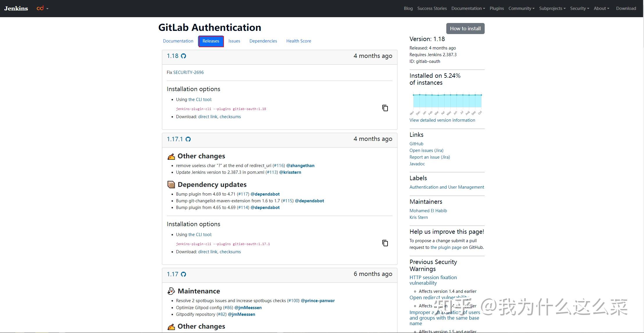Open the Health Score tab
The width and height of the screenshot is (644, 333).
tap(298, 41)
